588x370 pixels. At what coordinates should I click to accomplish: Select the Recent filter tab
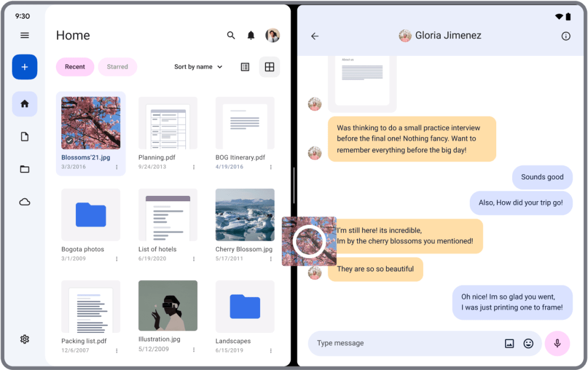coord(75,67)
